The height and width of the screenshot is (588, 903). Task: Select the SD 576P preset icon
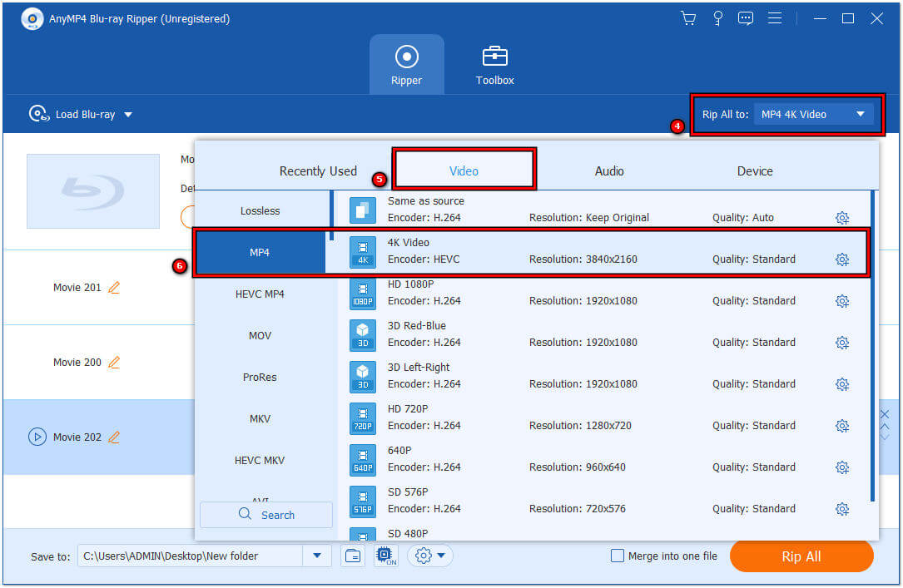pos(363,502)
